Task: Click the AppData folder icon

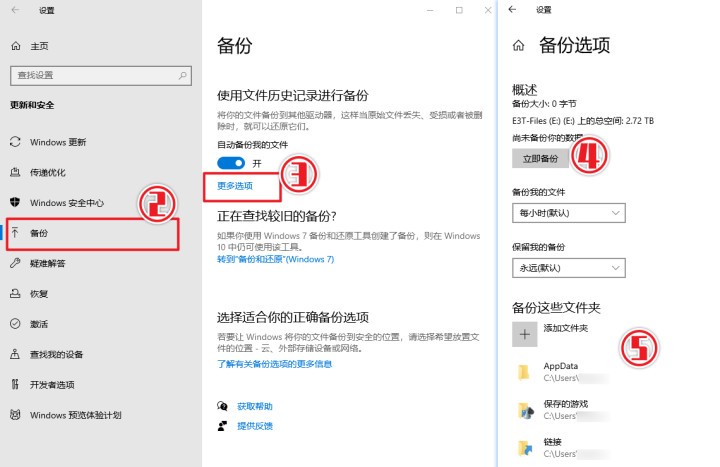Action: 524,372
